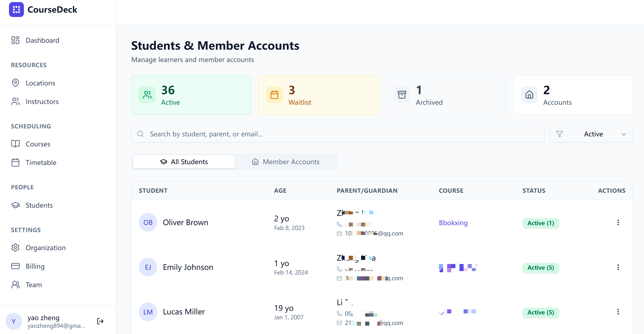The height and width of the screenshot is (334, 644).
Task: Click Emily Johnson's birthdate Feb 14, 2024
Action: click(x=291, y=273)
